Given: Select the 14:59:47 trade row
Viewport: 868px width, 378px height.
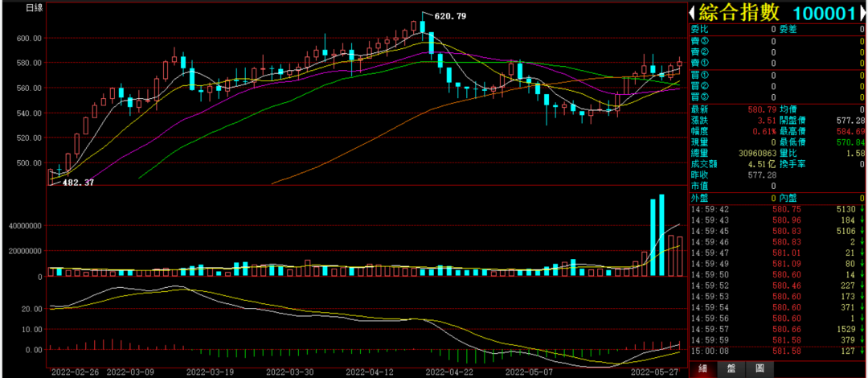Looking at the screenshot, I should pyautogui.click(x=776, y=253).
